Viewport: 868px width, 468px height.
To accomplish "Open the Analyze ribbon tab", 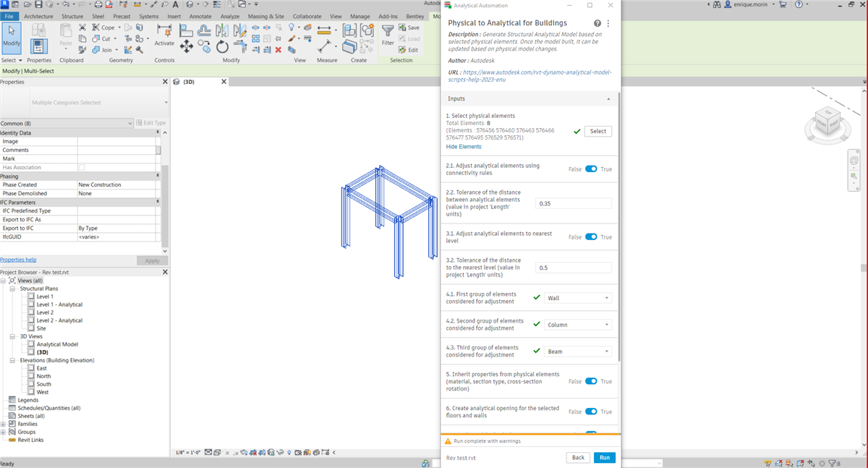I will tap(229, 16).
